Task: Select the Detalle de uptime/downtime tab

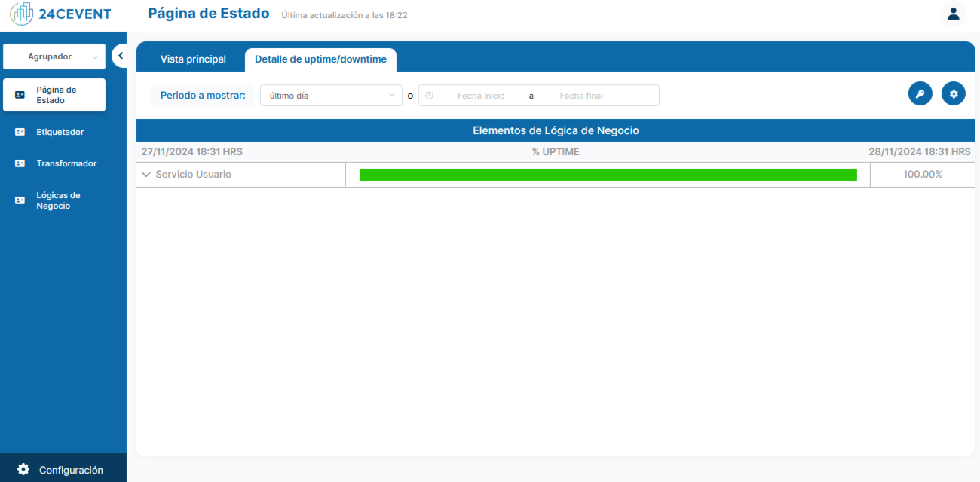Action: (320, 59)
